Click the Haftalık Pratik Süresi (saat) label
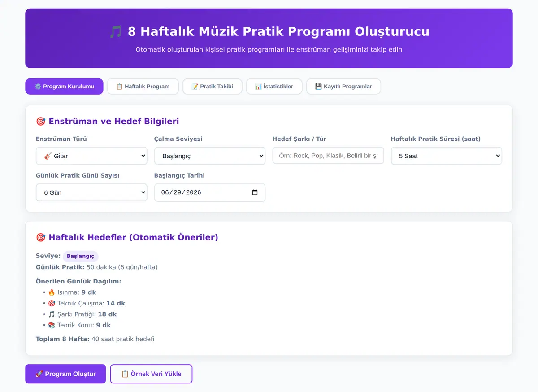 436,139
